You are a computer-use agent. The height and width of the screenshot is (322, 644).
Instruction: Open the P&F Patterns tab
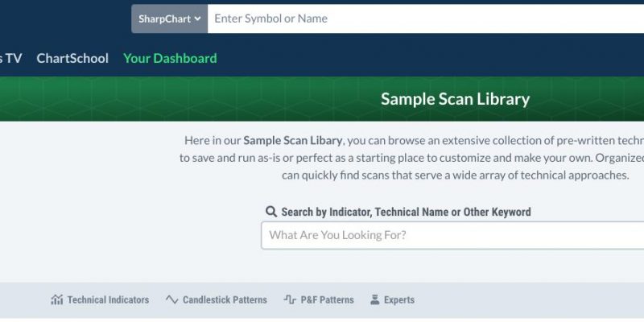pos(319,299)
